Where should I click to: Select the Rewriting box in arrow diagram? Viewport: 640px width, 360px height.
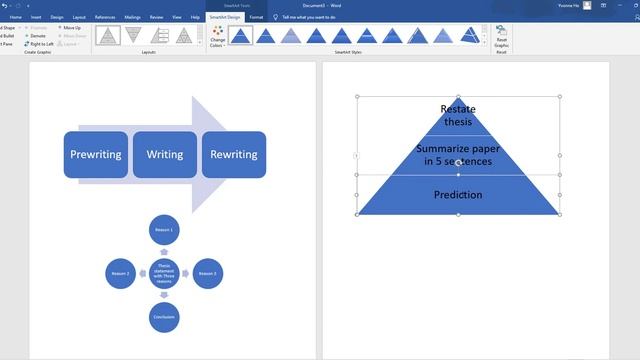click(234, 155)
